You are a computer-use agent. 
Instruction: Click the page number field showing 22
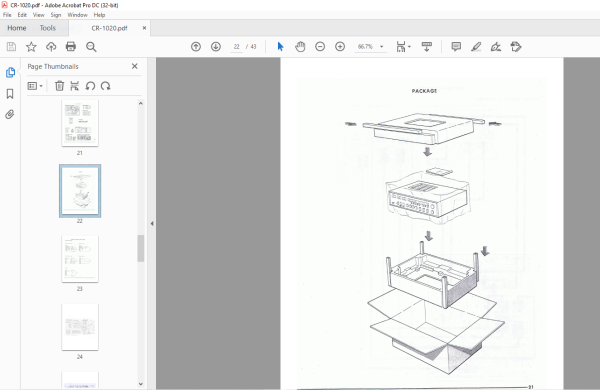pyautogui.click(x=236, y=47)
